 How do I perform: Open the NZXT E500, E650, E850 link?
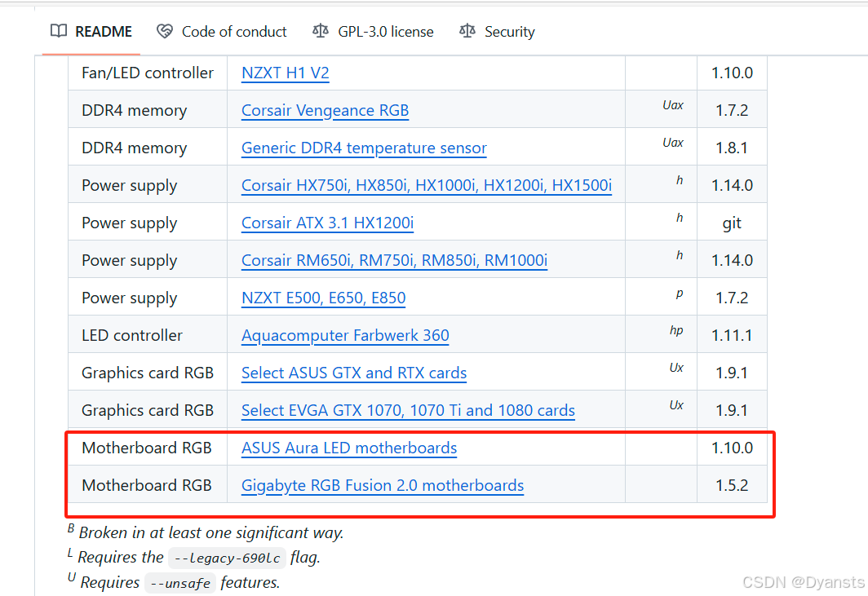pyautogui.click(x=323, y=298)
